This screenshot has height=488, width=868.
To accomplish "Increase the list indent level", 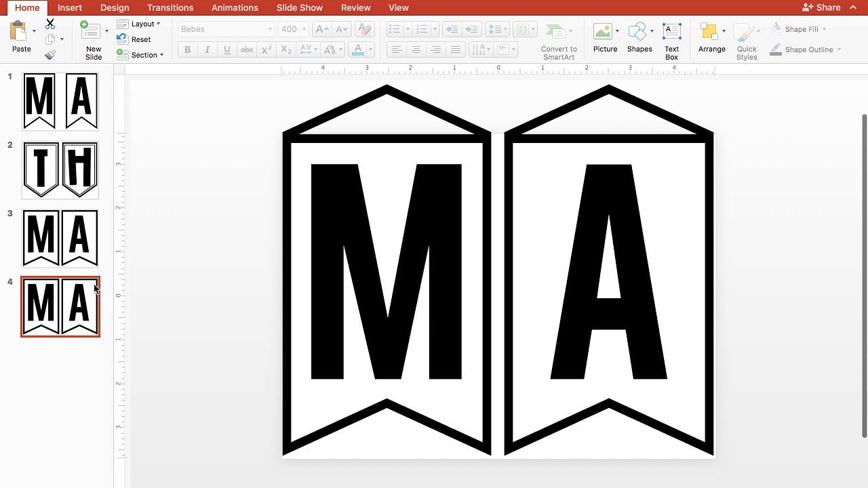I will click(x=472, y=29).
